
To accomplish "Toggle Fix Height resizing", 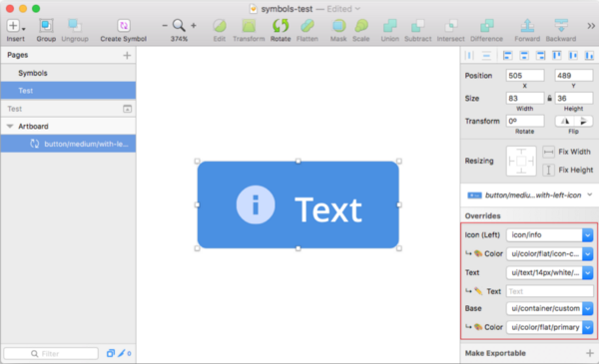I will pyautogui.click(x=548, y=170).
